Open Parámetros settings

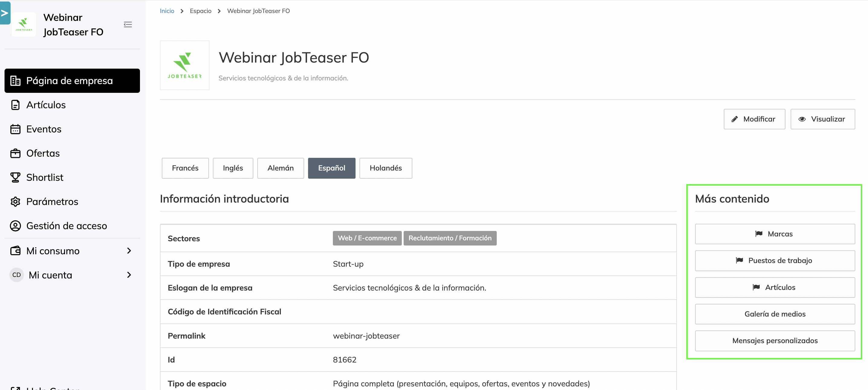coord(72,202)
